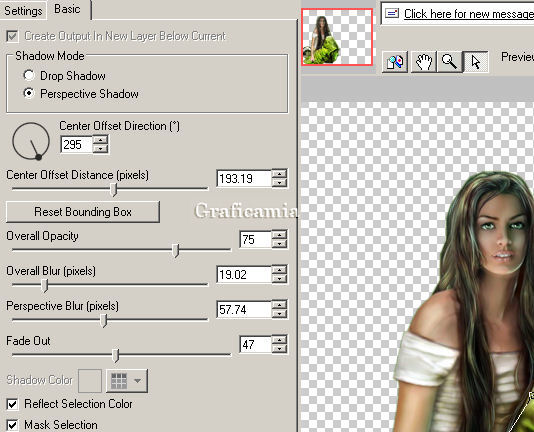Select Perspective Shadow radio button

coord(29,93)
